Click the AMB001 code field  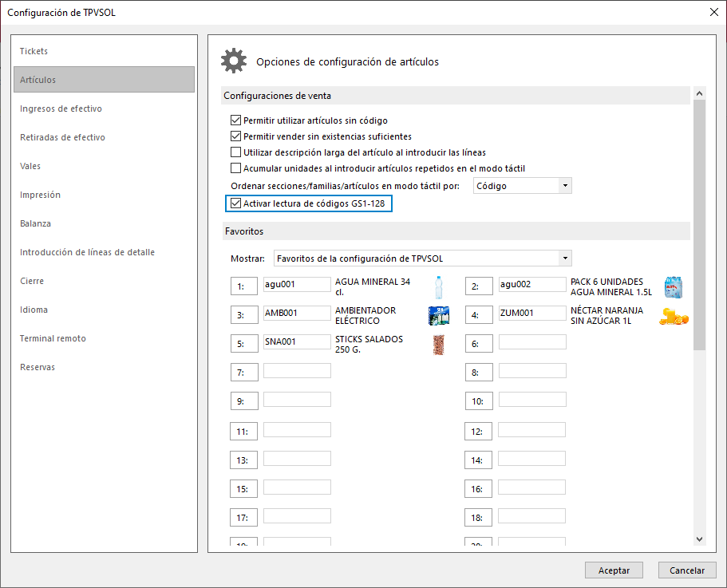[297, 314]
